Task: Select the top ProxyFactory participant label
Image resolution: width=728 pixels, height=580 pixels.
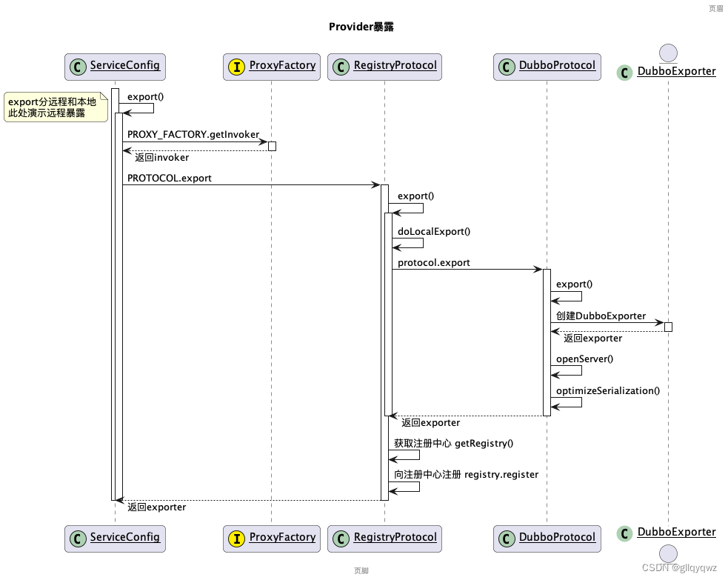Action: [282, 65]
